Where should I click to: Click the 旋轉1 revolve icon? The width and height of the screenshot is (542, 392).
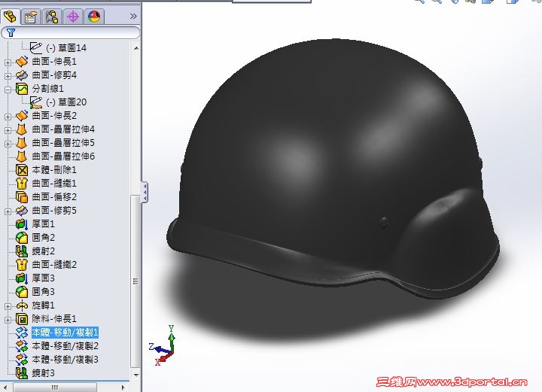point(22,305)
